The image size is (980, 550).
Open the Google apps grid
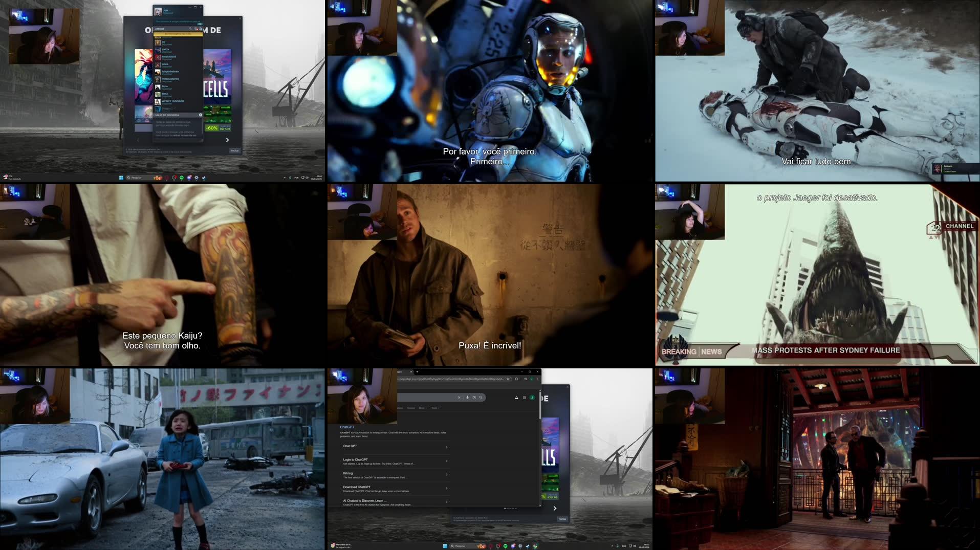(525, 398)
